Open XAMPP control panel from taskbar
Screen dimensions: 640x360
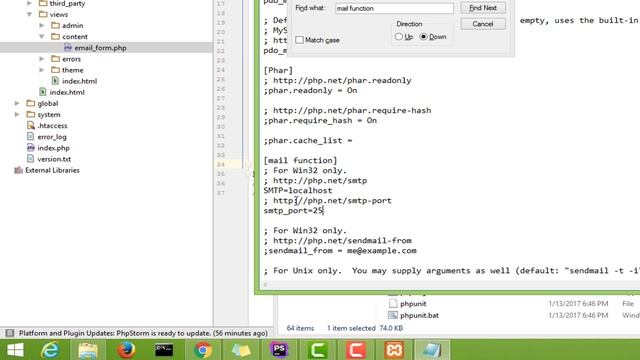[x=393, y=350]
